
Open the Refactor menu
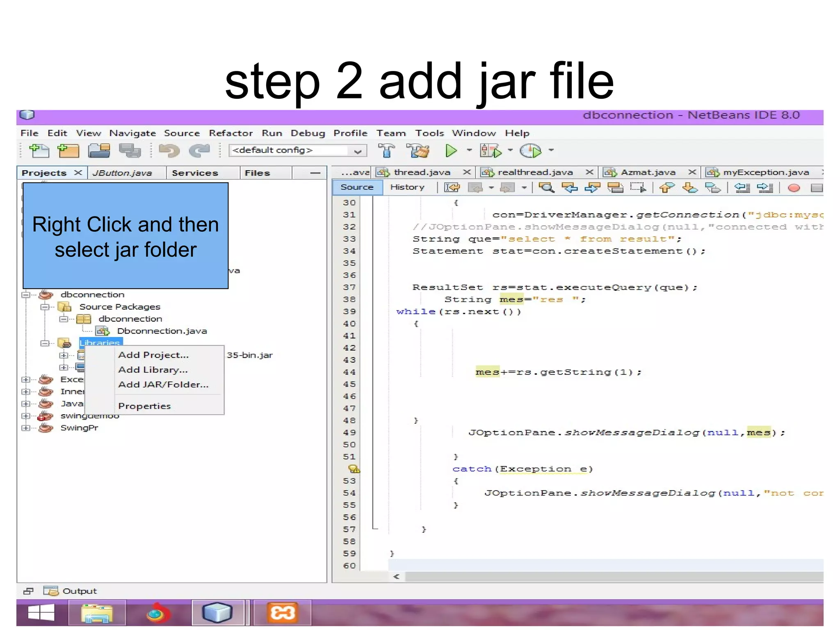pyautogui.click(x=231, y=133)
